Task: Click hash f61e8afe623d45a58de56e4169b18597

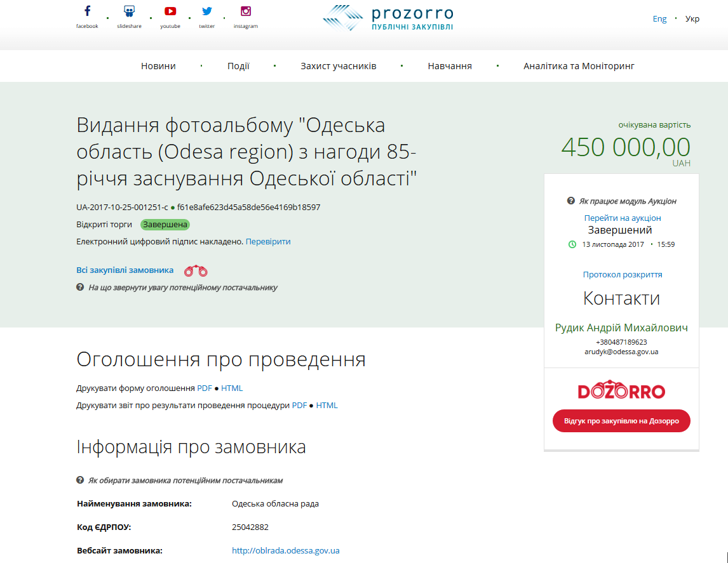Action: [x=248, y=208]
